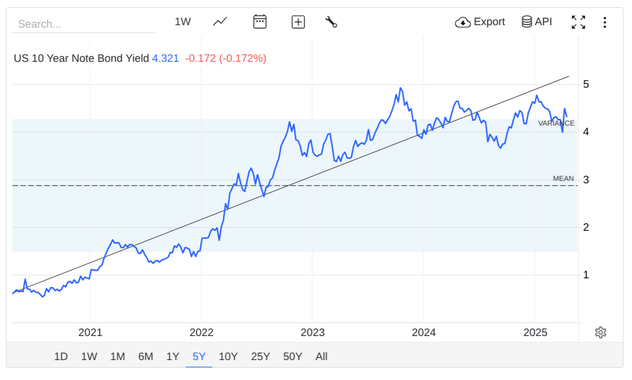Click the 5 y-axis tick label
Image resolution: width=632 pixels, height=380 pixels.
[586, 85]
